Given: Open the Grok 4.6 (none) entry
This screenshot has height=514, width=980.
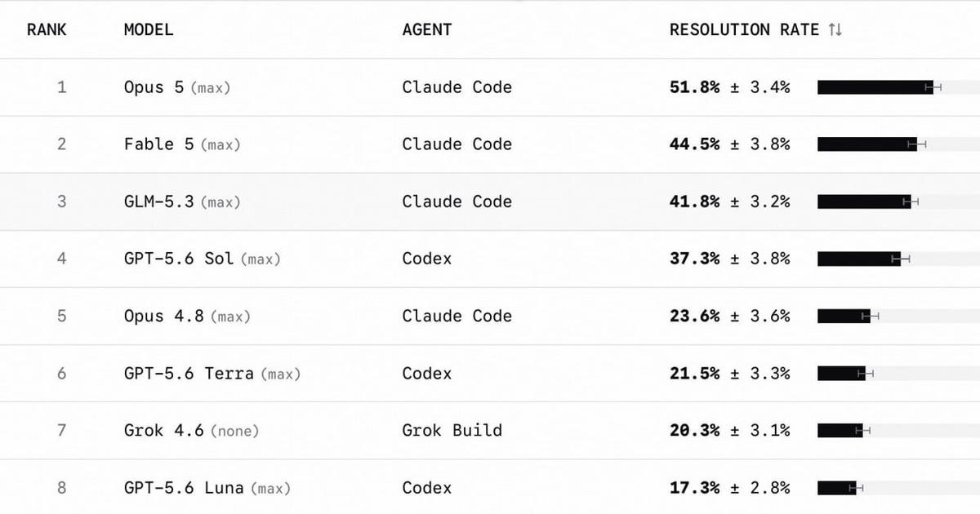Looking at the screenshot, I should point(191,431).
